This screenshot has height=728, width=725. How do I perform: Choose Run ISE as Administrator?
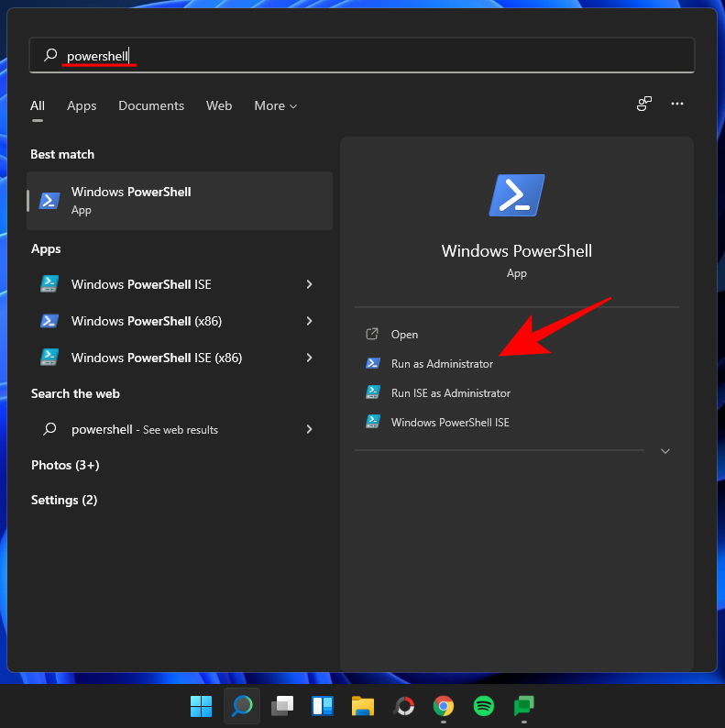(x=450, y=393)
